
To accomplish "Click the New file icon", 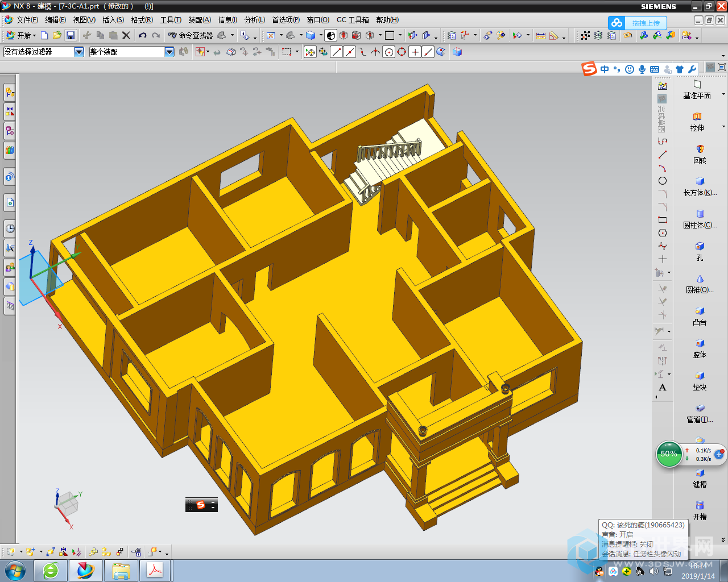I will 44,35.
